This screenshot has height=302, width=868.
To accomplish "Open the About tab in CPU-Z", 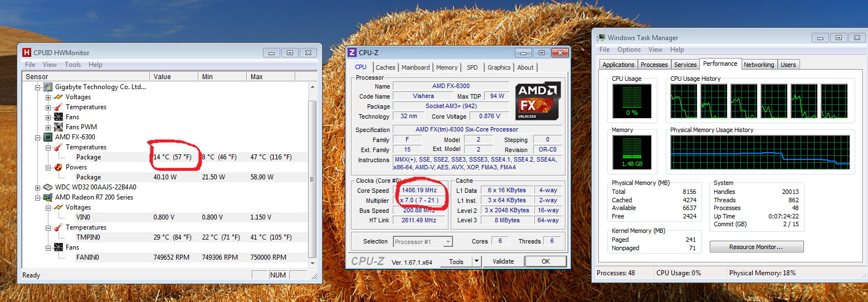I will (525, 67).
